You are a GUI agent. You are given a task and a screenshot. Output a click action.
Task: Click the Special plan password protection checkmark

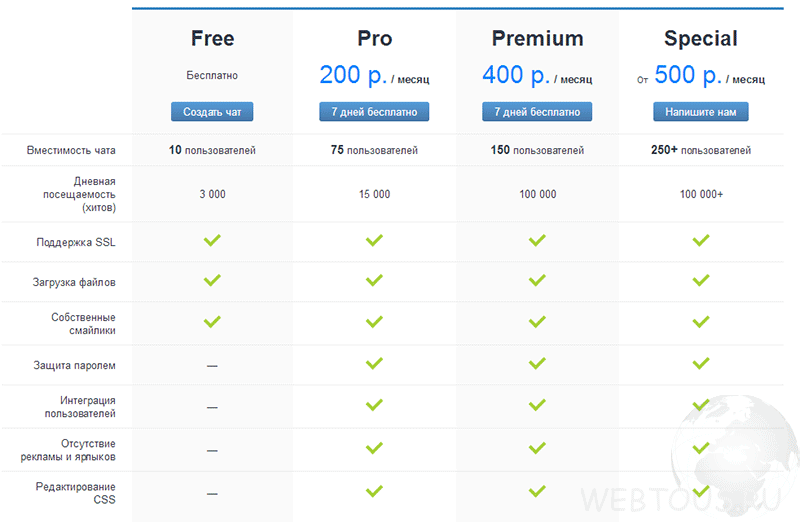[x=701, y=363]
